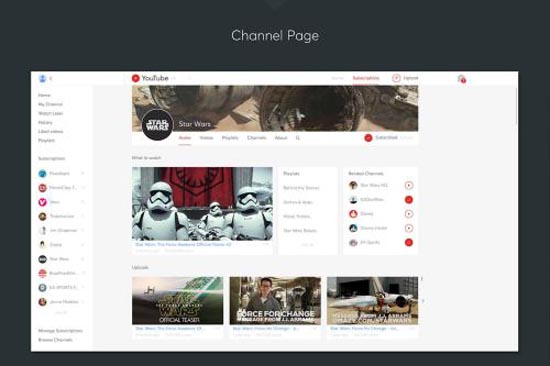Toggle subscribe button beside Disney related channel
Image resolution: width=550 pixels, height=366 pixels.
click(409, 214)
